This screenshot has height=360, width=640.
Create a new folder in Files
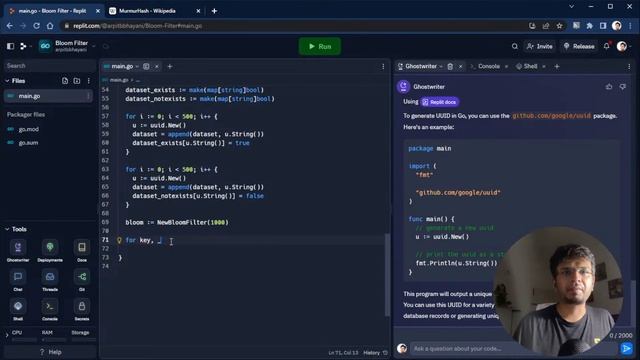pyautogui.click(x=77, y=81)
